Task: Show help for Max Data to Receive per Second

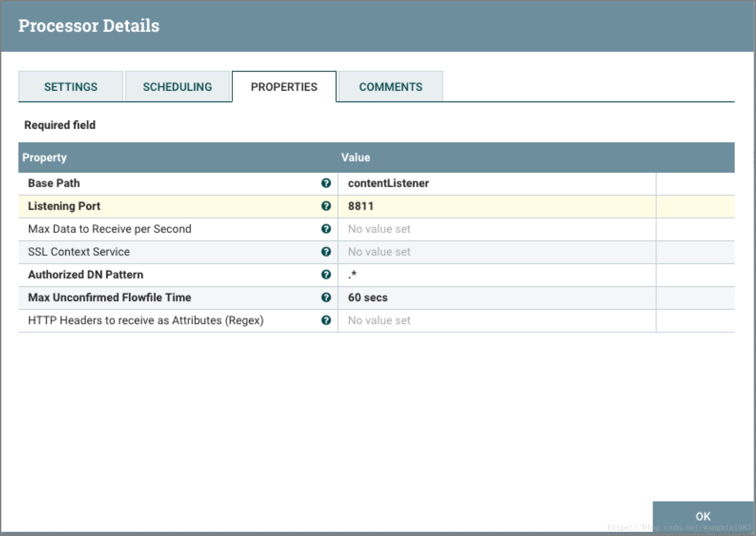Action: click(326, 229)
